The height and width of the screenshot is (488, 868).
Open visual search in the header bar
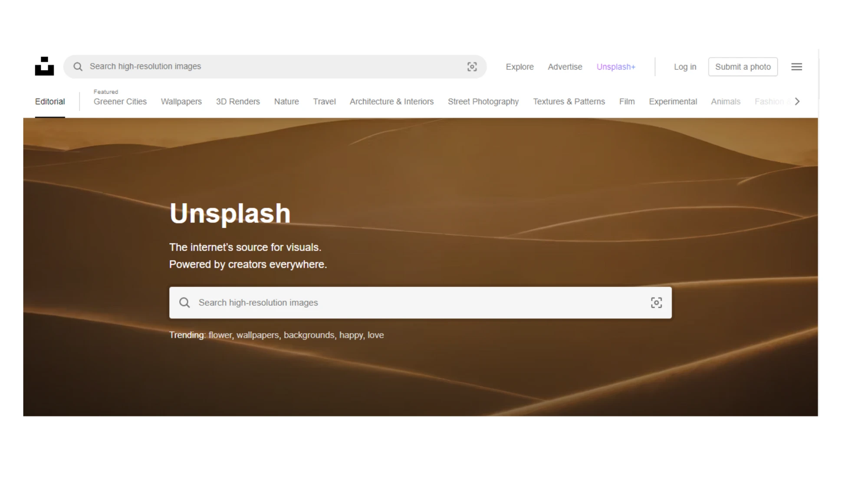472,66
